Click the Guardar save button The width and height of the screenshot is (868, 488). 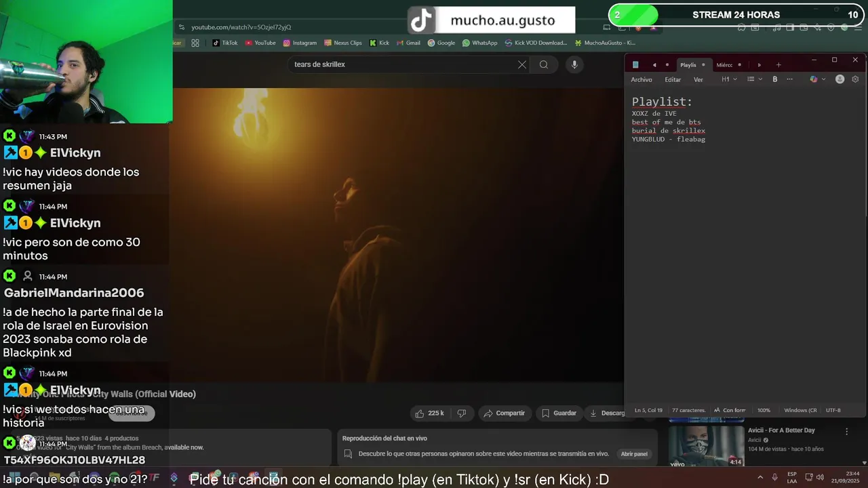(559, 413)
